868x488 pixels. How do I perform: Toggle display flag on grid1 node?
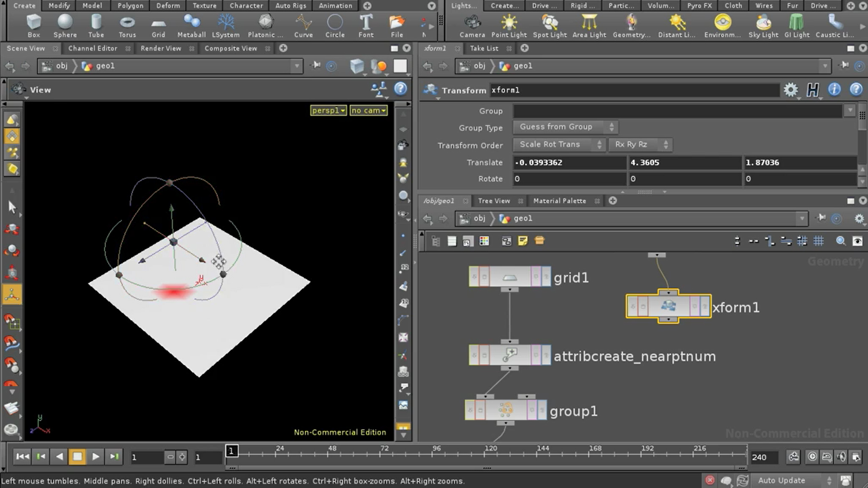tap(546, 277)
